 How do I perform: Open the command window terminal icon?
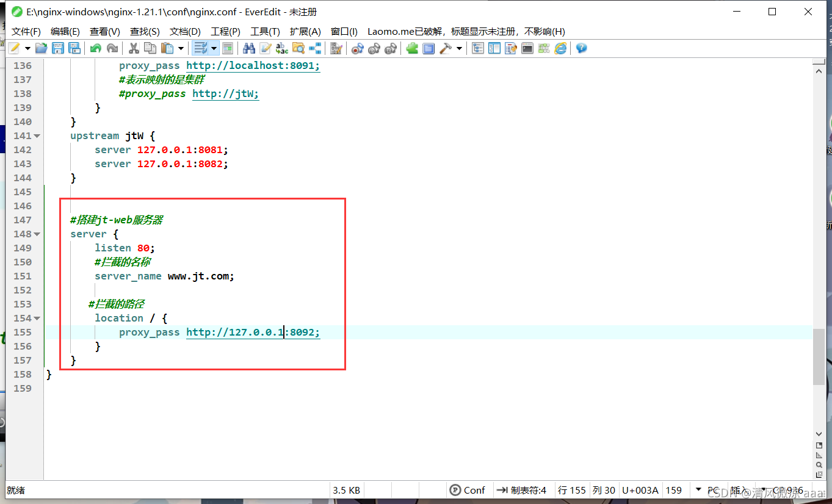pyautogui.click(x=527, y=48)
